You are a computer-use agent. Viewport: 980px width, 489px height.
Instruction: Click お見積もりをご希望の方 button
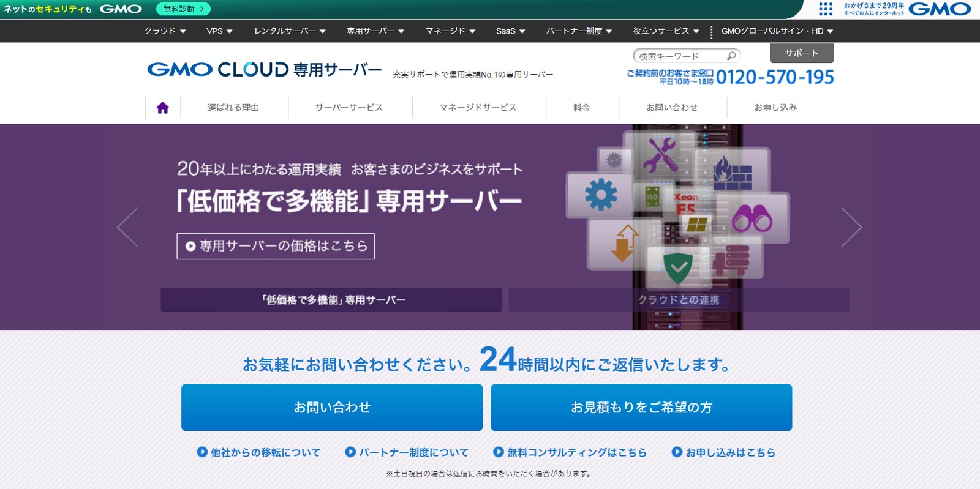[641, 408]
